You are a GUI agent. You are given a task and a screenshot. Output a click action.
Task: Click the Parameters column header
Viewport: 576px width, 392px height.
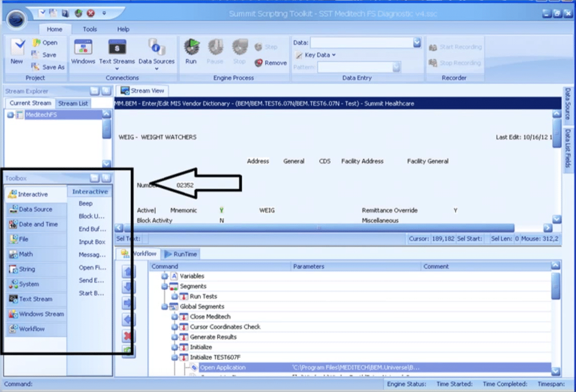coord(356,266)
